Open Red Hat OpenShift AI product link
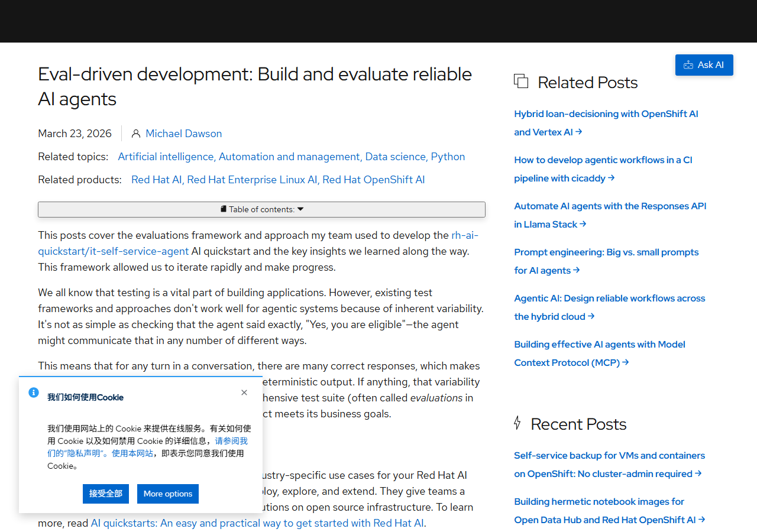The image size is (757, 532). point(374,180)
